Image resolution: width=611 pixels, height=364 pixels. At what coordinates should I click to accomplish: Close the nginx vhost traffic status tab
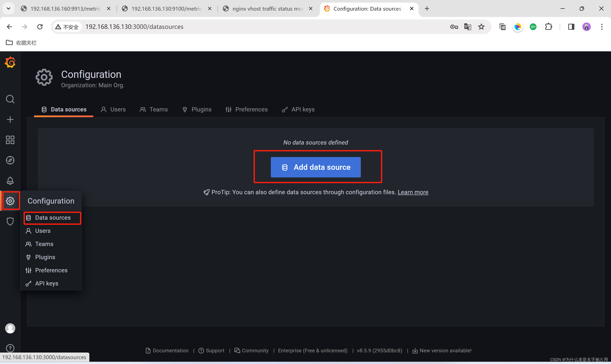point(311,8)
